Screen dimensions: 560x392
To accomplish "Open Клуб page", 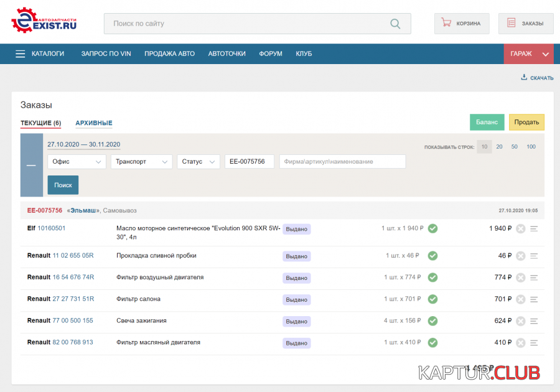I will tap(304, 54).
